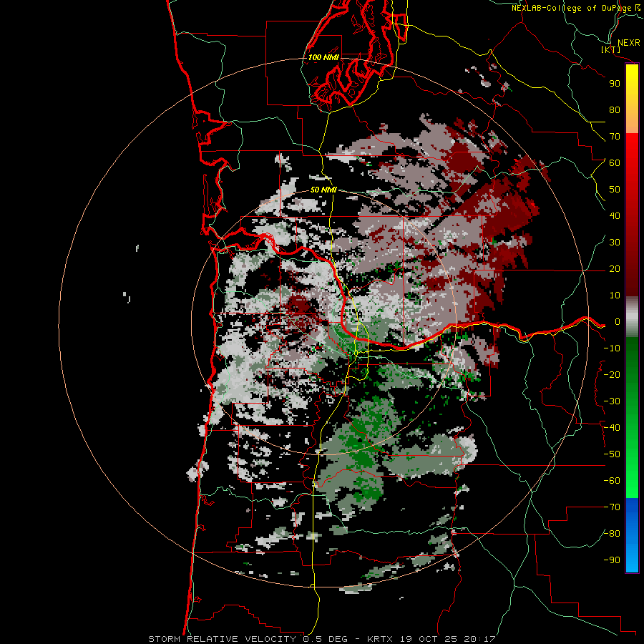This screenshot has height=644, width=644.
Task: Click the -20 value on velocity scale
Action: (x=612, y=375)
